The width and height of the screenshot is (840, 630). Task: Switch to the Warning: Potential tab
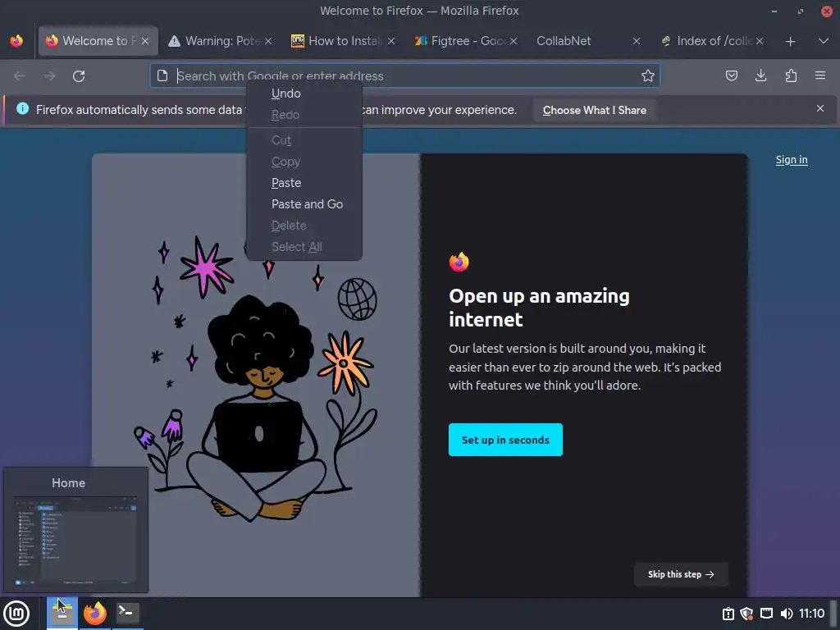point(220,41)
